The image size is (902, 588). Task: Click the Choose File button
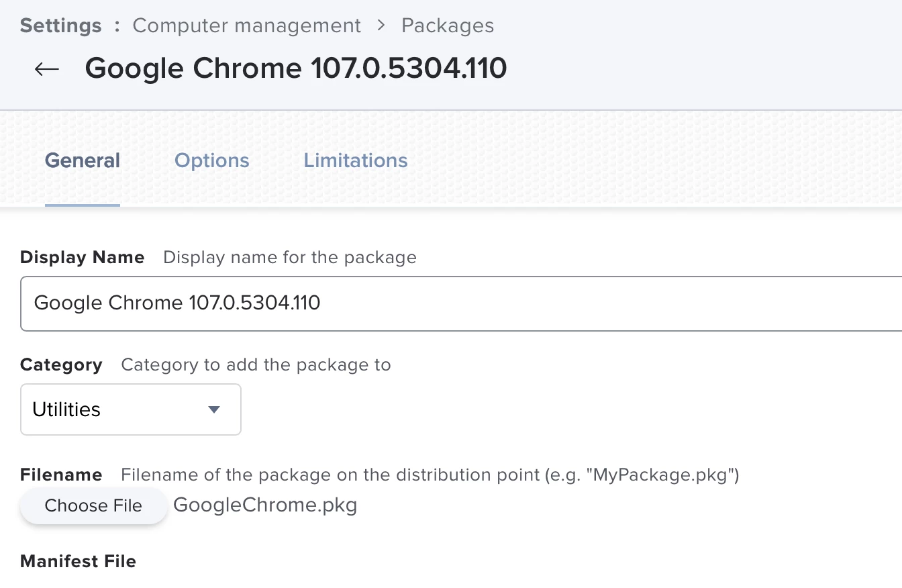point(93,505)
